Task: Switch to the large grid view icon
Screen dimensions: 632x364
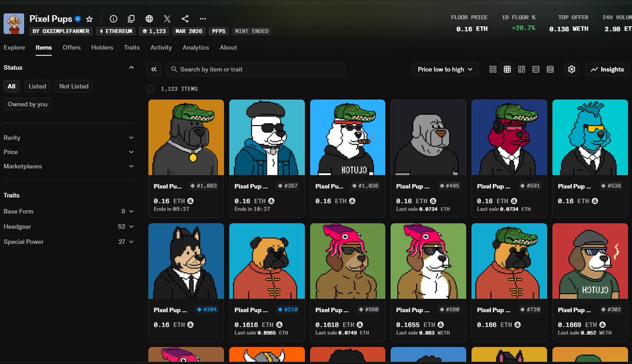Action: [493, 69]
